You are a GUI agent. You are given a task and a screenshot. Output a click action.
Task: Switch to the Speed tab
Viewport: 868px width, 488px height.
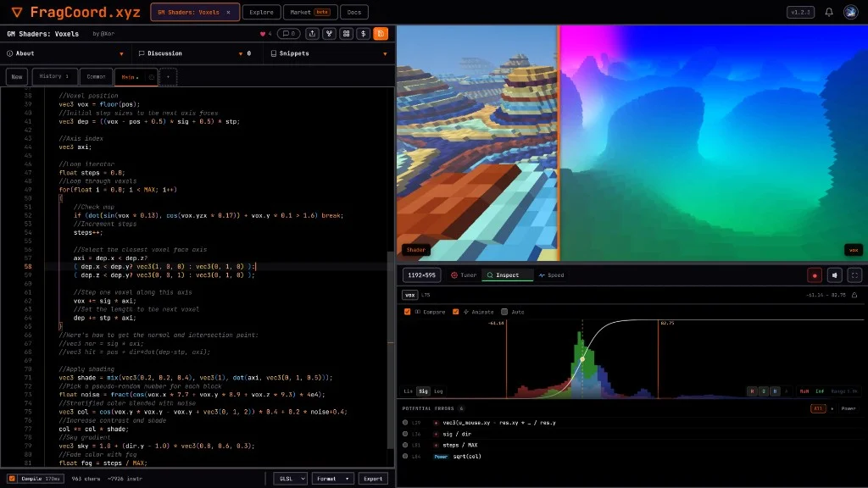(x=551, y=275)
